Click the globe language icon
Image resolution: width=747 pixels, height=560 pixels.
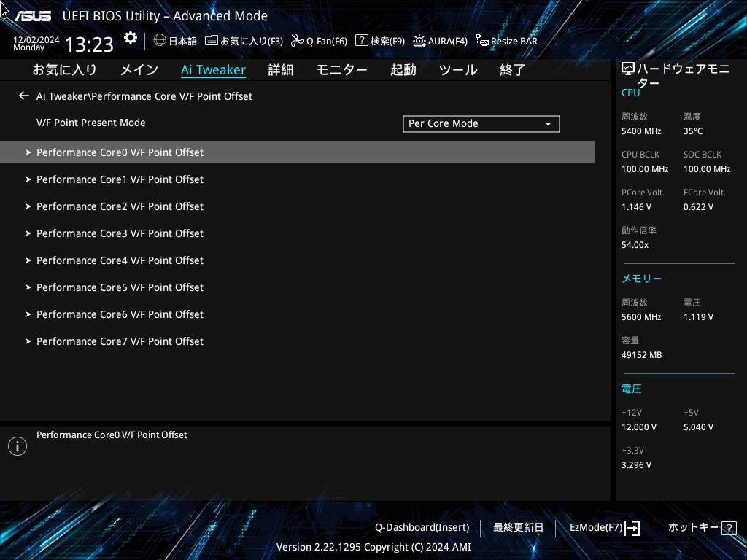click(x=160, y=40)
